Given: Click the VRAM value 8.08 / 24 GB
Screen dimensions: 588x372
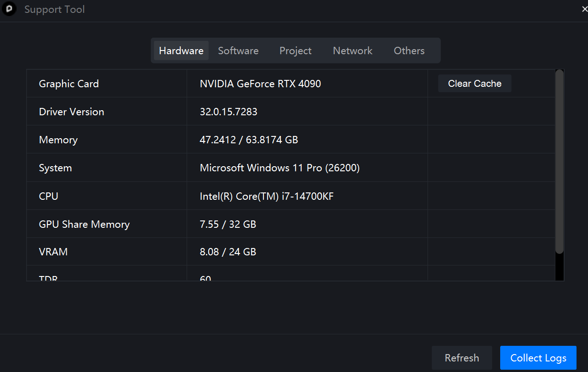Looking at the screenshot, I should [x=228, y=252].
